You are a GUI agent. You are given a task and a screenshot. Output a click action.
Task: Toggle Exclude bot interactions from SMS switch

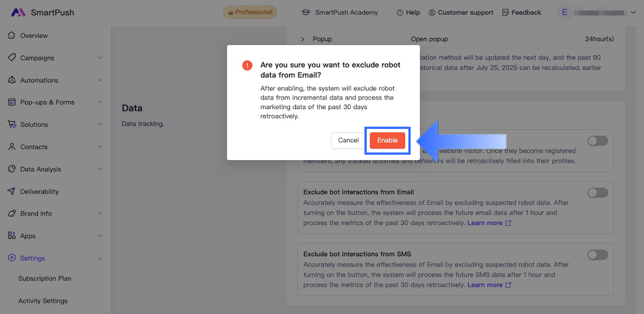tap(597, 255)
